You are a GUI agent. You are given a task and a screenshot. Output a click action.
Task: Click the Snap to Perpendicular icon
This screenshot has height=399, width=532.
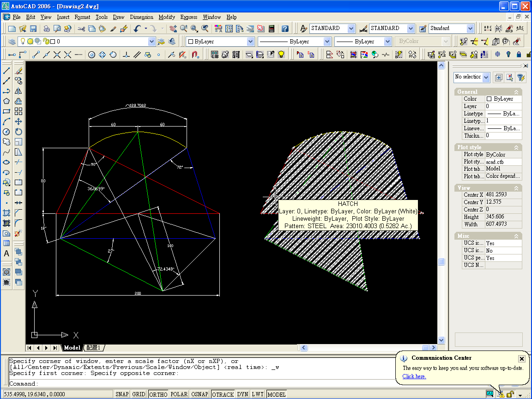click(x=126, y=54)
